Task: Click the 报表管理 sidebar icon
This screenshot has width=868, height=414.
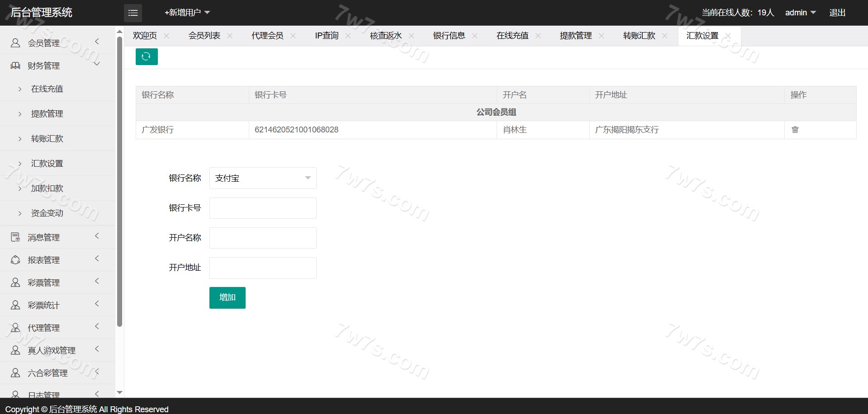Action: tap(15, 260)
